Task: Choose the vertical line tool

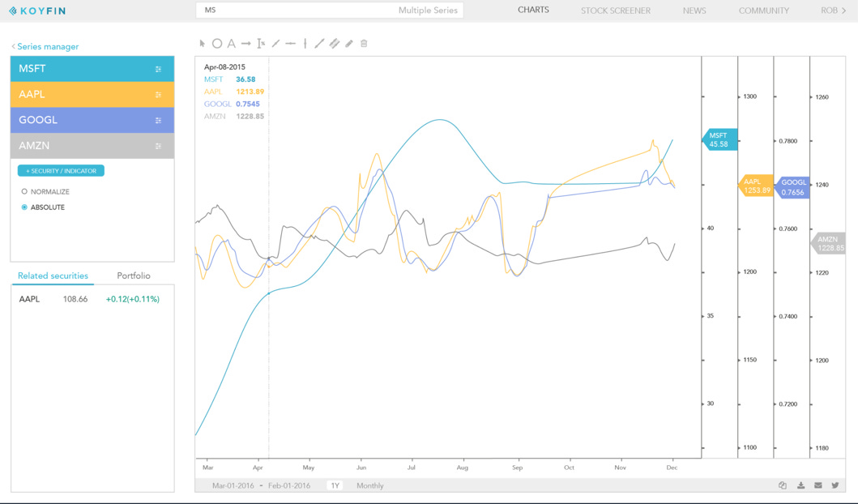Action: pos(305,43)
